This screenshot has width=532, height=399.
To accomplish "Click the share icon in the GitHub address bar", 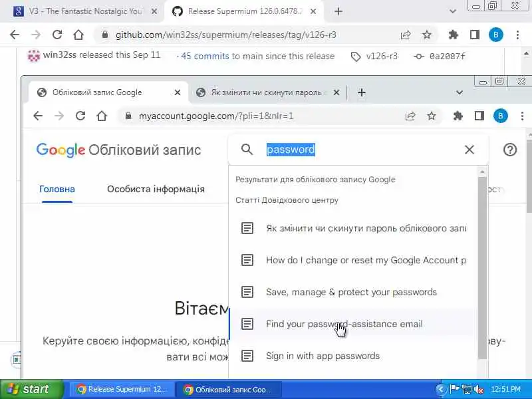I will pyautogui.click(x=406, y=35).
